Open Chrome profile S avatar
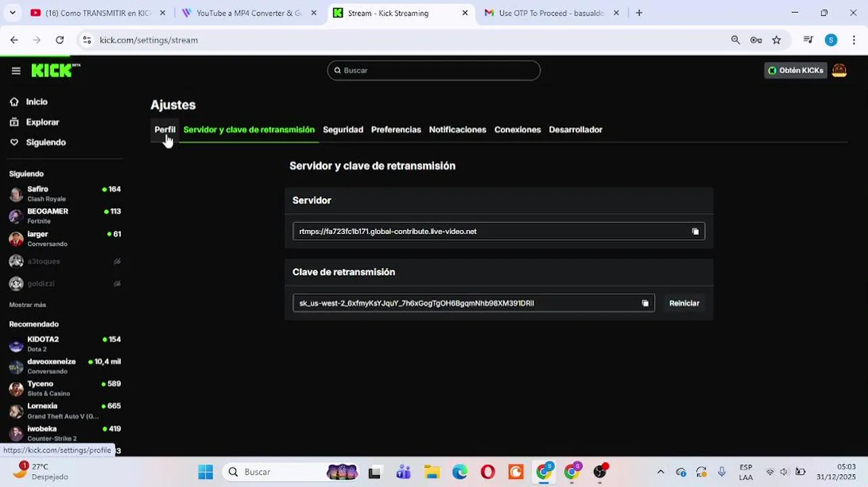The height and width of the screenshot is (487, 868). coord(831,40)
